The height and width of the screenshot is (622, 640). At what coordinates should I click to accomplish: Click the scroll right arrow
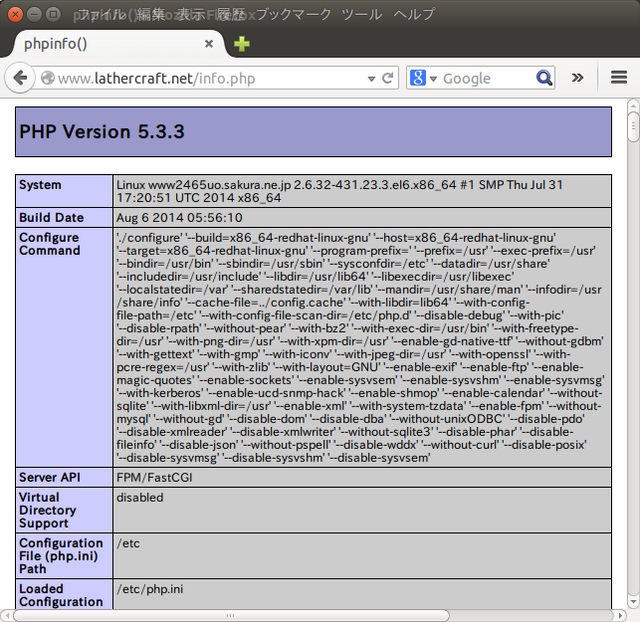tap(620, 615)
